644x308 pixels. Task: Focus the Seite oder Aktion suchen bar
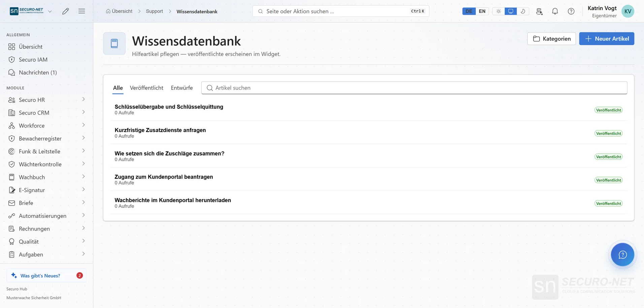[x=341, y=11]
